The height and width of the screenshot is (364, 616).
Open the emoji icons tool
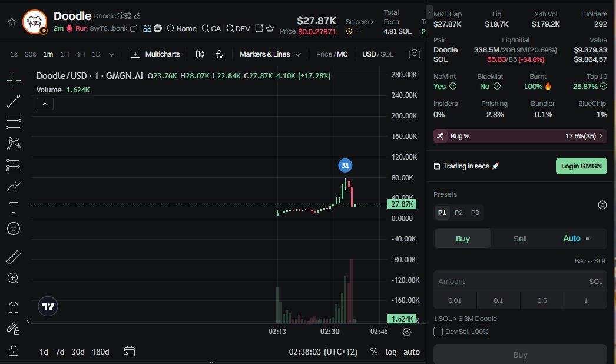click(14, 229)
